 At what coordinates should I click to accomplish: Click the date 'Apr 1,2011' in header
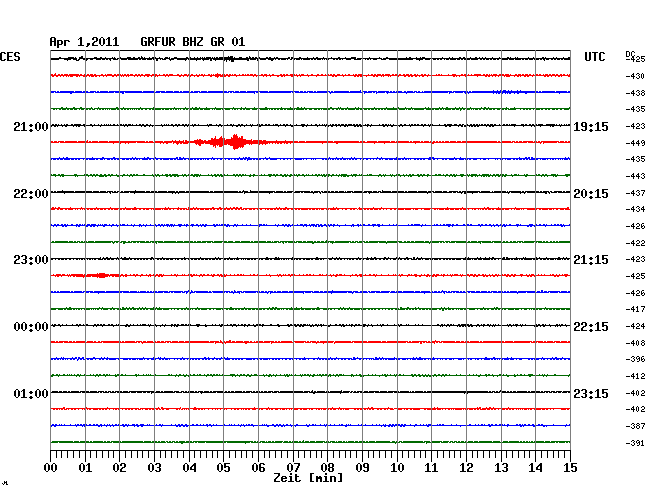tap(84, 42)
